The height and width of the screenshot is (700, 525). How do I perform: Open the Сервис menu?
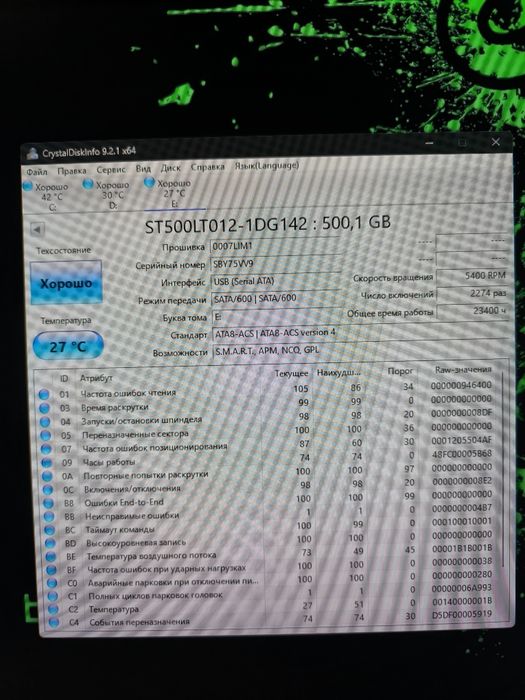click(111, 170)
